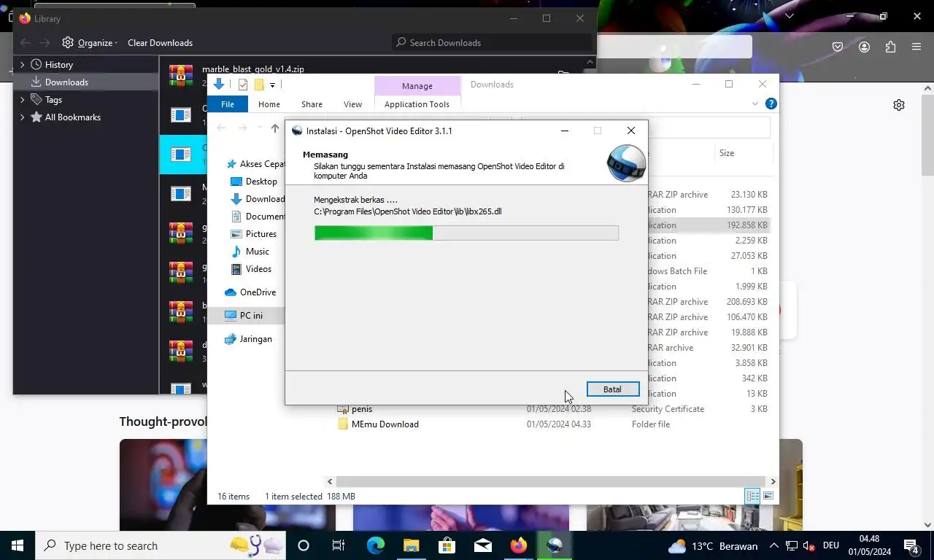Show hidden system tray icons

[x=774, y=546]
